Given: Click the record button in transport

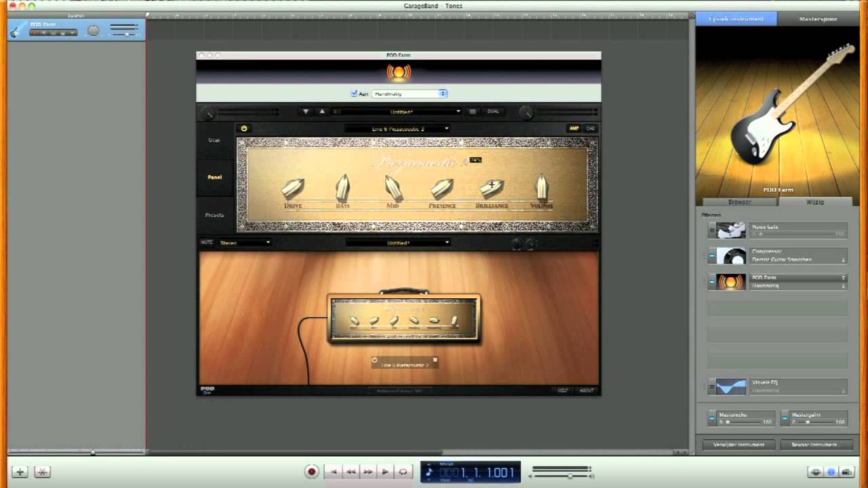Looking at the screenshot, I should click(x=312, y=472).
